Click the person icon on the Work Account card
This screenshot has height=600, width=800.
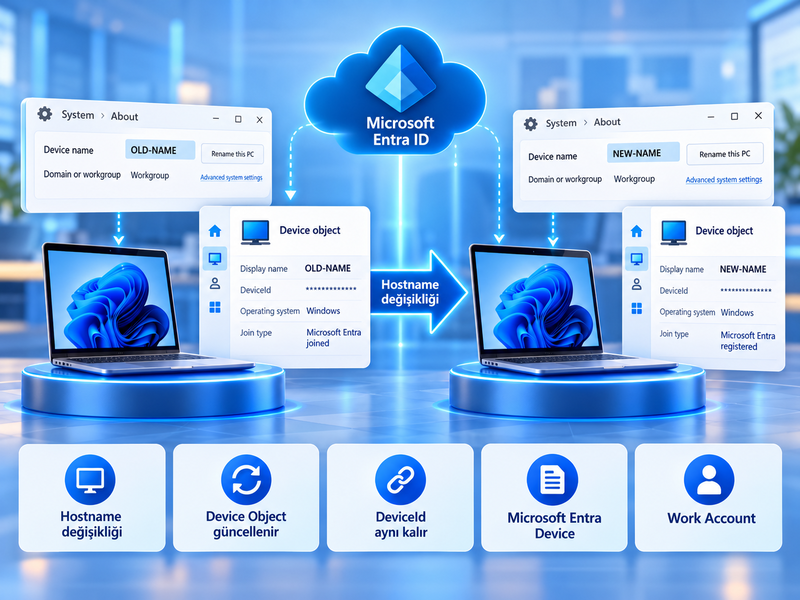click(x=709, y=480)
